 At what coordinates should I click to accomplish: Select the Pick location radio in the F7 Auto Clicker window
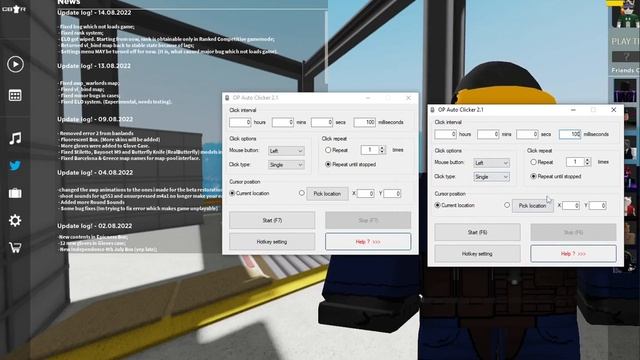pos(302,193)
